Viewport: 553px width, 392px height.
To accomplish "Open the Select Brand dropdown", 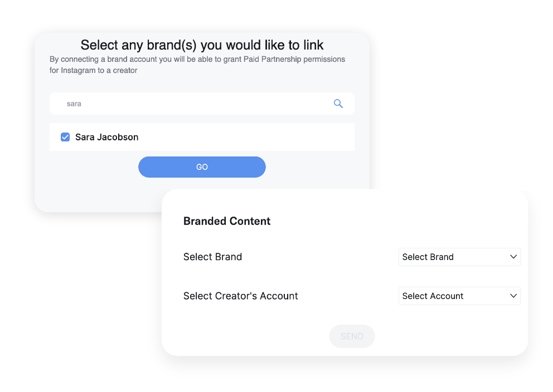I will pyautogui.click(x=459, y=257).
